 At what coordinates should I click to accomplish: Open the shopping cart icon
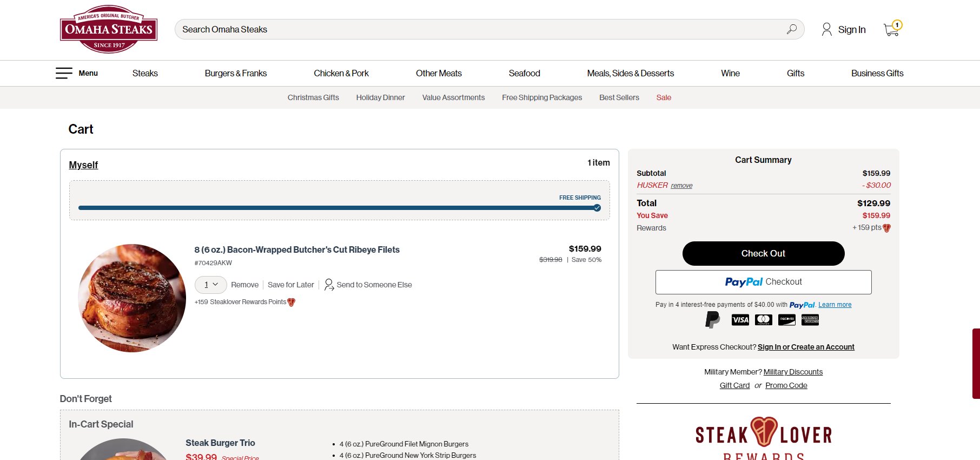[x=892, y=29]
